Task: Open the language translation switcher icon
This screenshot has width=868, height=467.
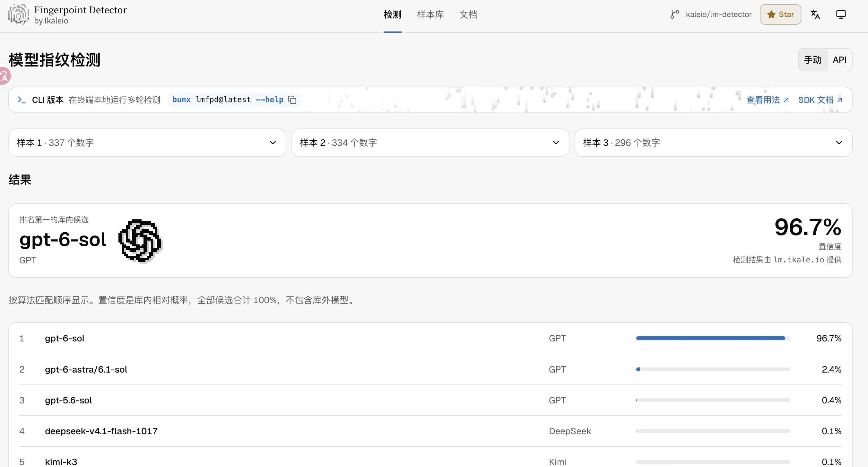Action: coord(815,14)
